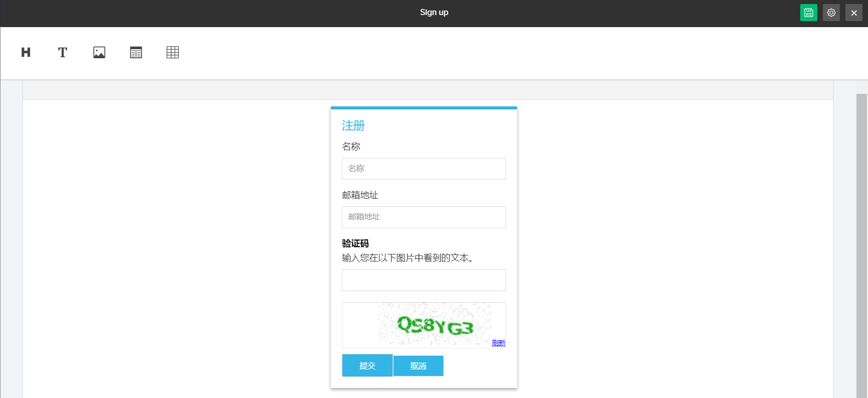Image resolution: width=868 pixels, height=398 pixels.
Task: Focus the 邮箱地址 input field
Action: [424, 217]
